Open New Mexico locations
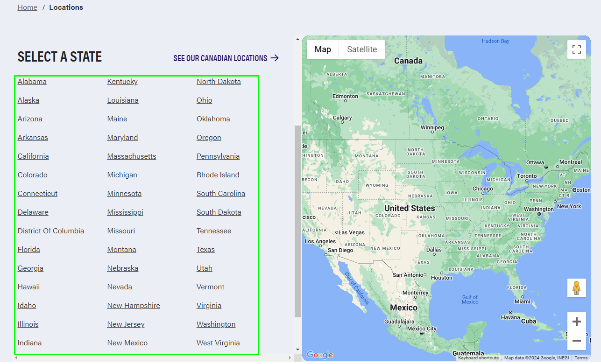This screenshot has width=601, height=364. [127, 343]
